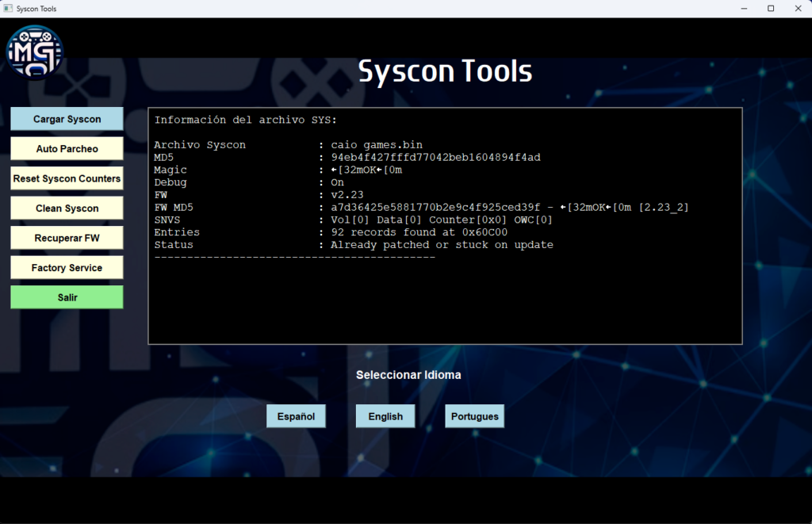812x524 pixels.
Task: Open Factory Service
Action: (67, 268)
